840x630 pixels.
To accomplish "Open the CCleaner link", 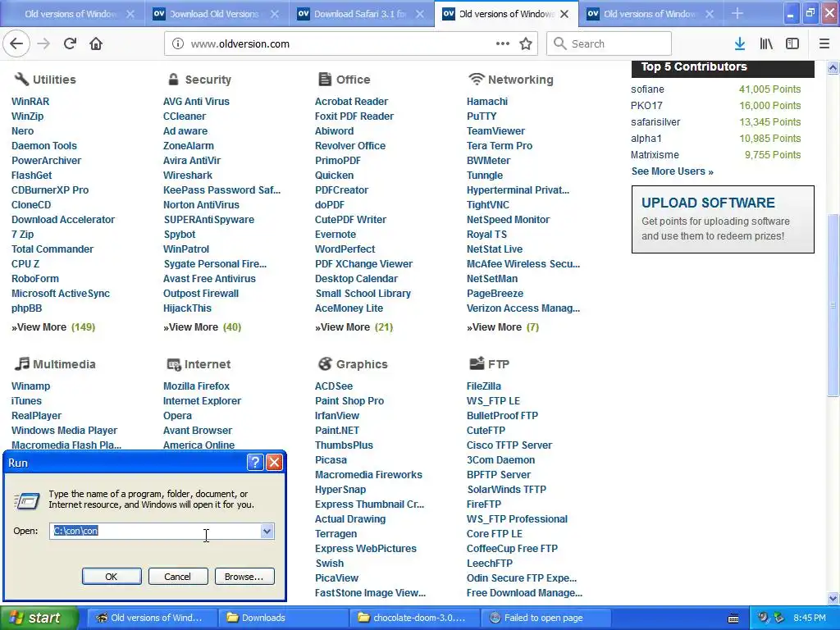I will [x=185, y=116].
